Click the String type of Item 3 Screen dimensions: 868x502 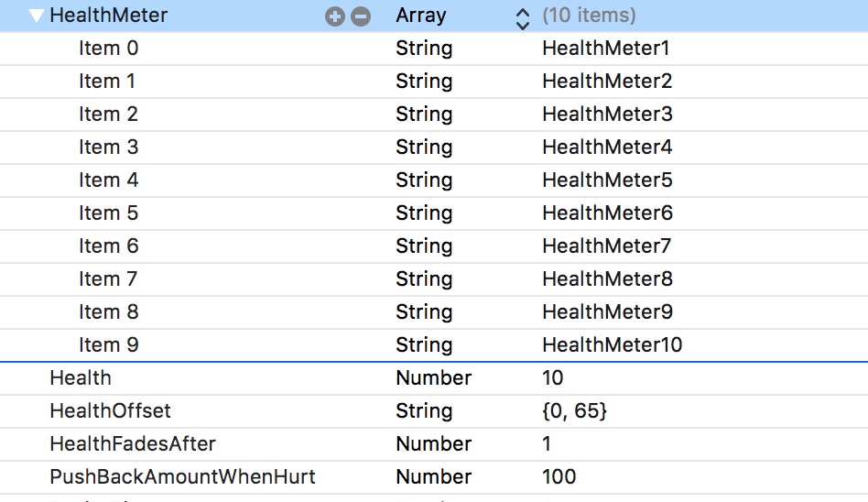point(424,147)
